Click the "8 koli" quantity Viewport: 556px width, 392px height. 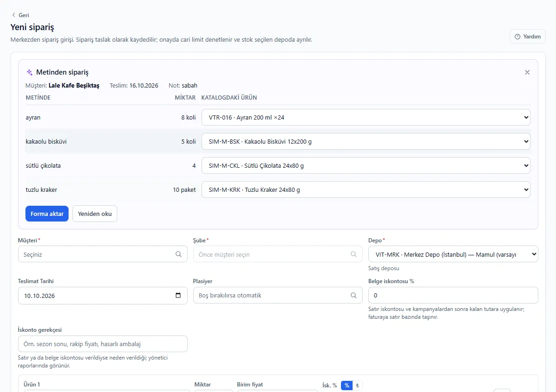click(x=189, y=117)
